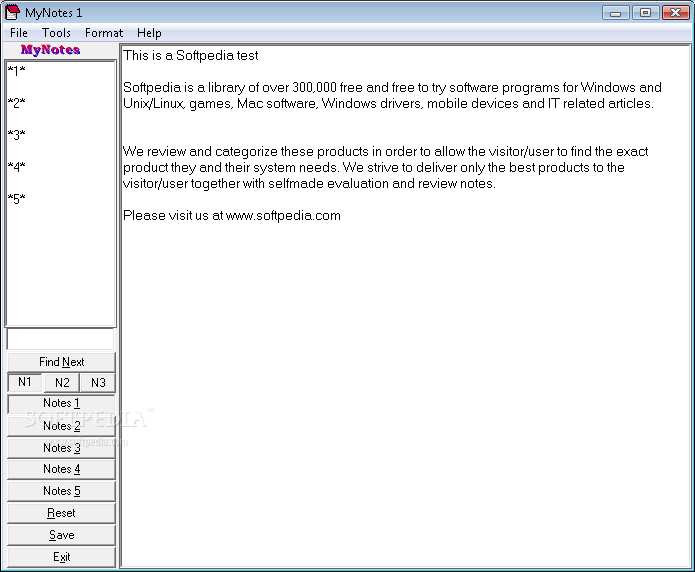Screen dimensions: 695x572
Task: Click the MyNotes app icon in title bar
Action: point(12,12)
